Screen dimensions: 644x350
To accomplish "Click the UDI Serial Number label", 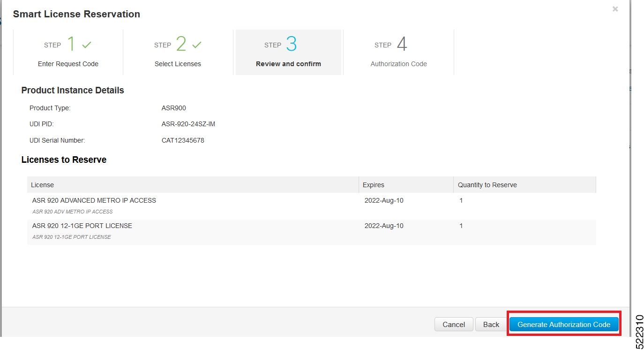I will tap(57, 140).
